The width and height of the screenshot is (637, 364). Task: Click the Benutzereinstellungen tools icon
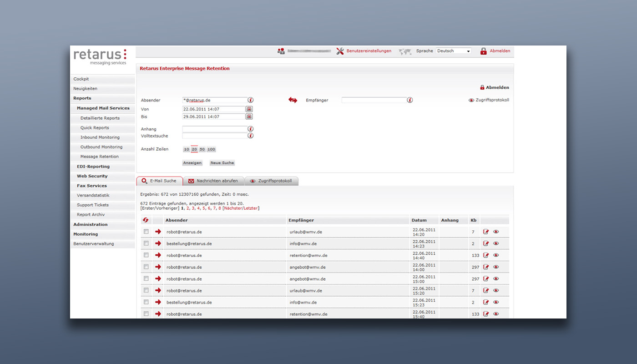pos(340,51)
